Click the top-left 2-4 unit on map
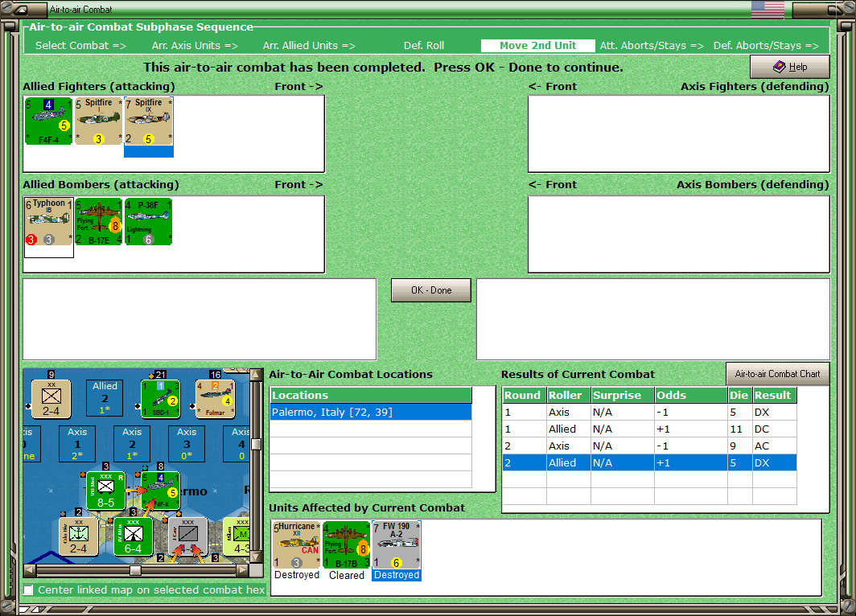Image resolution: width=856 pixels, height=616 pixels. (51, 400)
